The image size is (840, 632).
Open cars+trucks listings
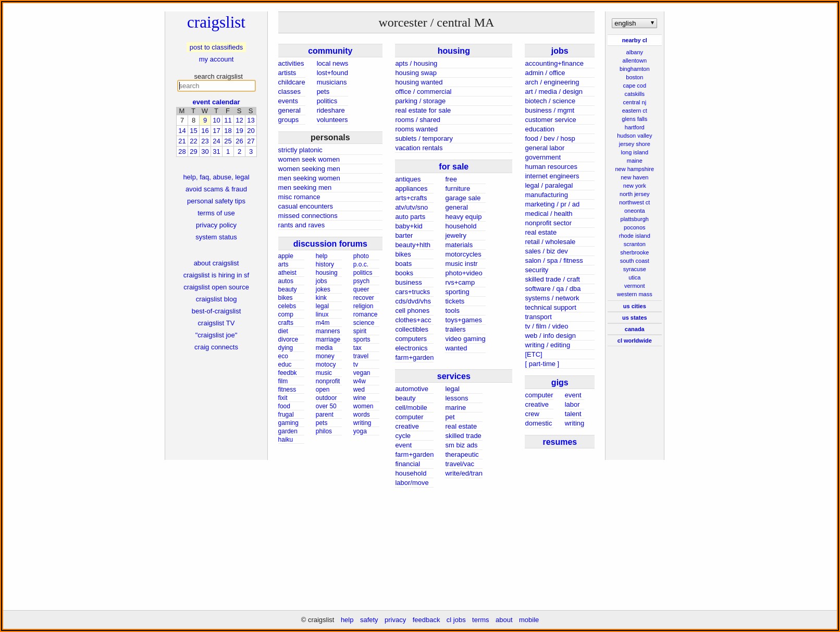[x=412, y=291]
